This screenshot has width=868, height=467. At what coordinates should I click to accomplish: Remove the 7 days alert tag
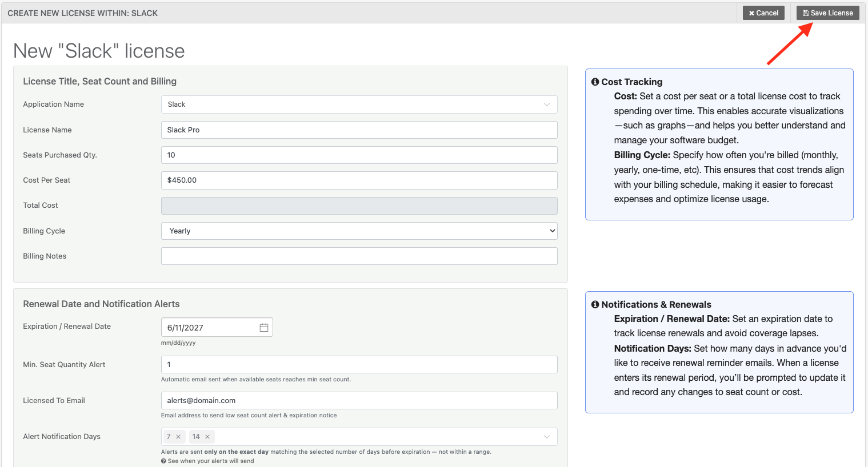click(178, 437)
